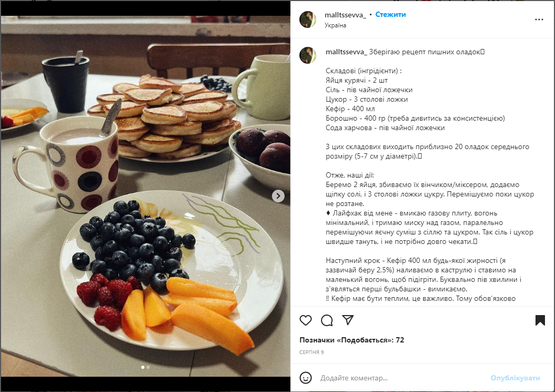Click the comment speech bubble icon

(x=327, y=320)
